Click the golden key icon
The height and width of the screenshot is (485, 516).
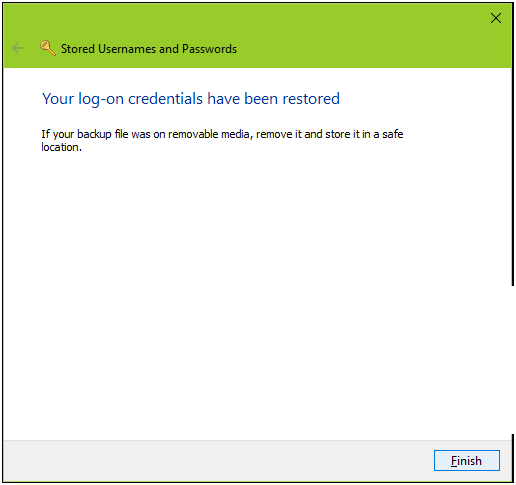[x=48, y=48]
